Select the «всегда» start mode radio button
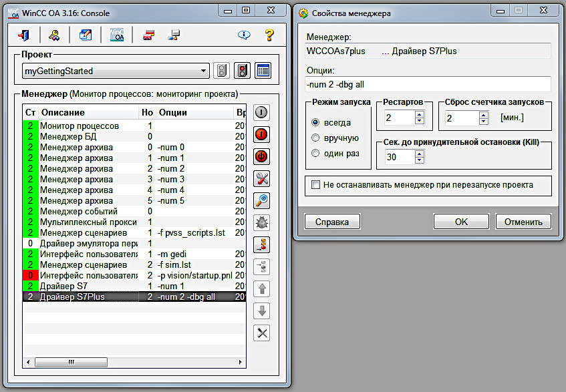 pos(315,122)
